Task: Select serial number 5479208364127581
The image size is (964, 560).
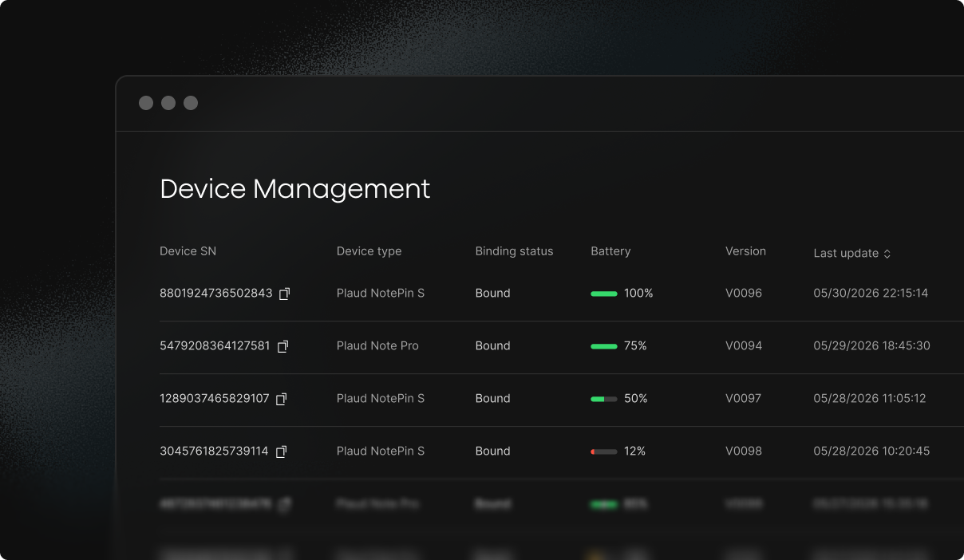Action: click(x=215, y=346)
